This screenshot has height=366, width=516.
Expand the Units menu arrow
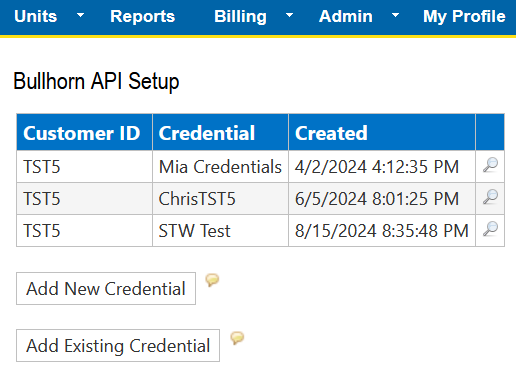80,15
